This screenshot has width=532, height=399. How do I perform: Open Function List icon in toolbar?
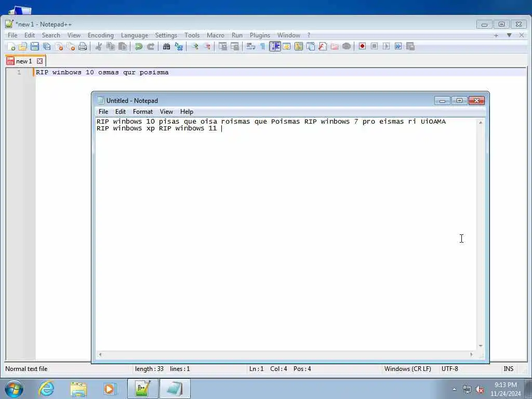(x=322, y=46)
